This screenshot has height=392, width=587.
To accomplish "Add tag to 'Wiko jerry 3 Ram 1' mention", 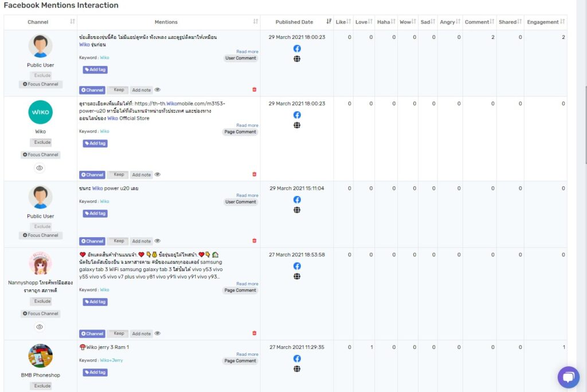I will coord(95,372).
